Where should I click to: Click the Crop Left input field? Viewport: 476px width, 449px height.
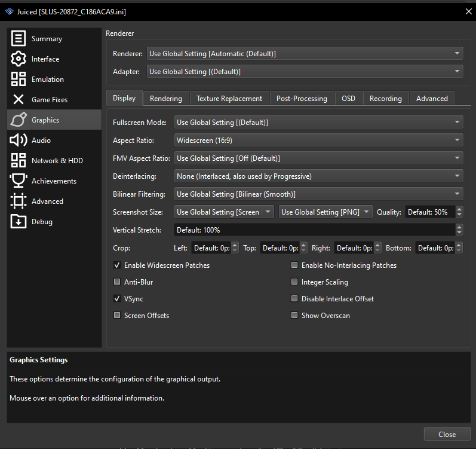pyautogui.click(x=211, y=248)
